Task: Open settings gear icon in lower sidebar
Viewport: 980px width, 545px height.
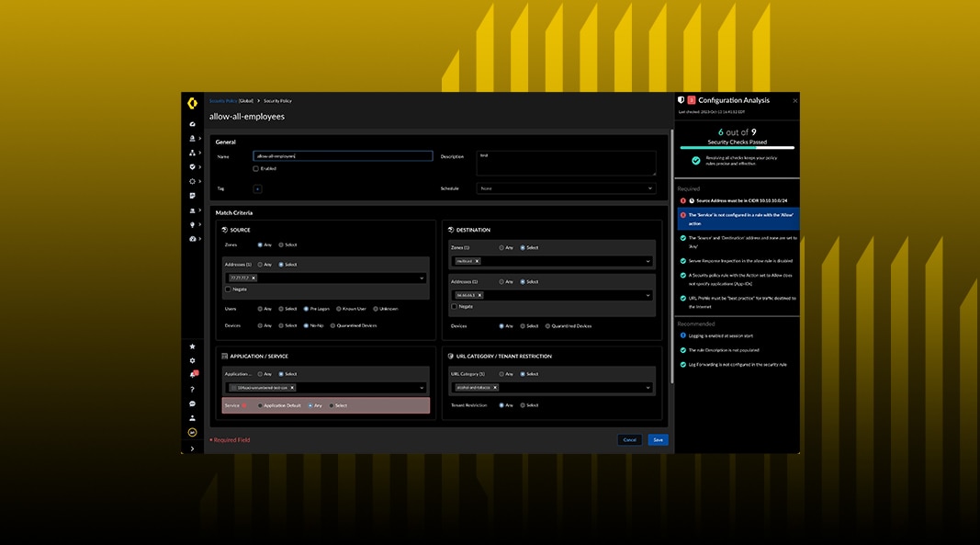Action: click(x=192, y=361)
